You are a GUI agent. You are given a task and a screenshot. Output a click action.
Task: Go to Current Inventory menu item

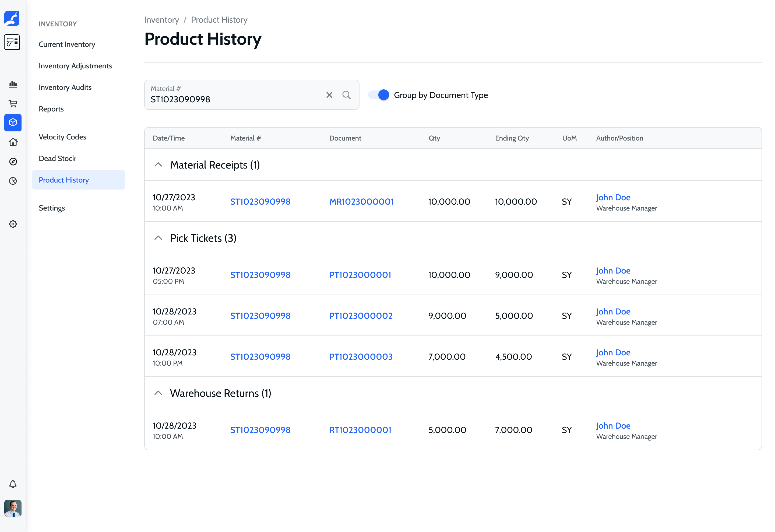coord(67,44)
